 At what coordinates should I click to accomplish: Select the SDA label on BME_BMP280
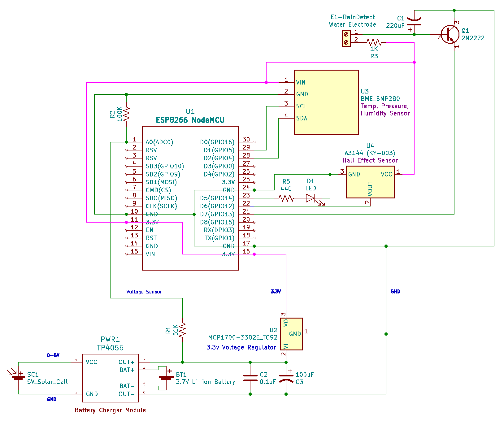302,118
